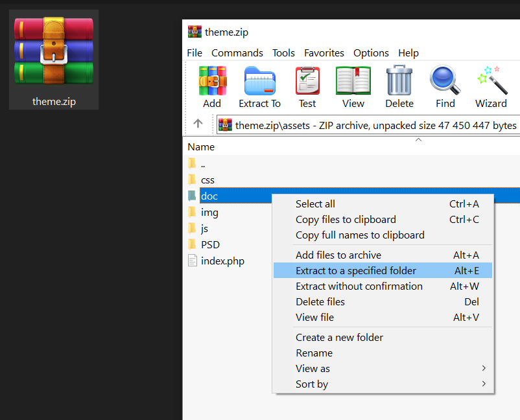Open the Options menu
Image resolution: width=520 pixels, height=420 pixels.
point(371,53)
